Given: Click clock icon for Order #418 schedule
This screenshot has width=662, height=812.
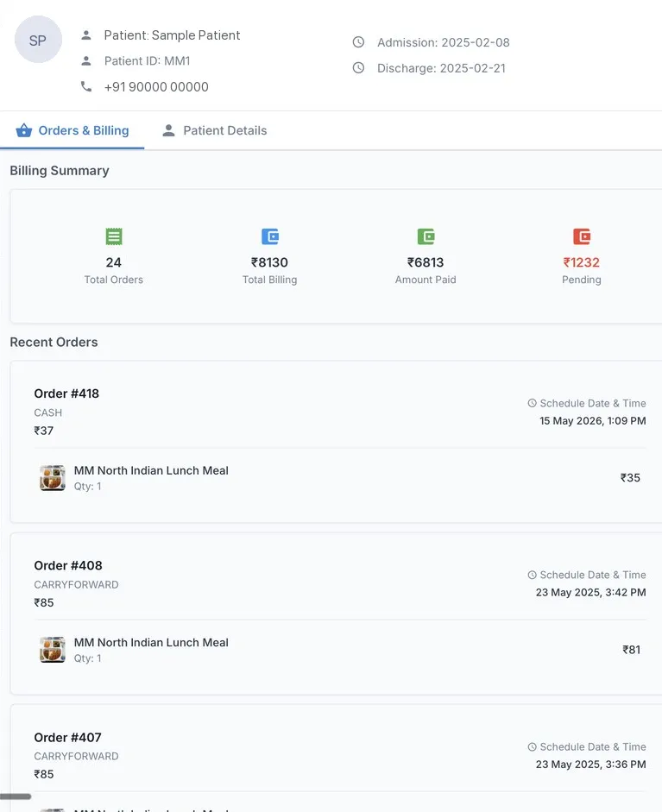Looking at the screenshot, I should (x=532, y=403).
